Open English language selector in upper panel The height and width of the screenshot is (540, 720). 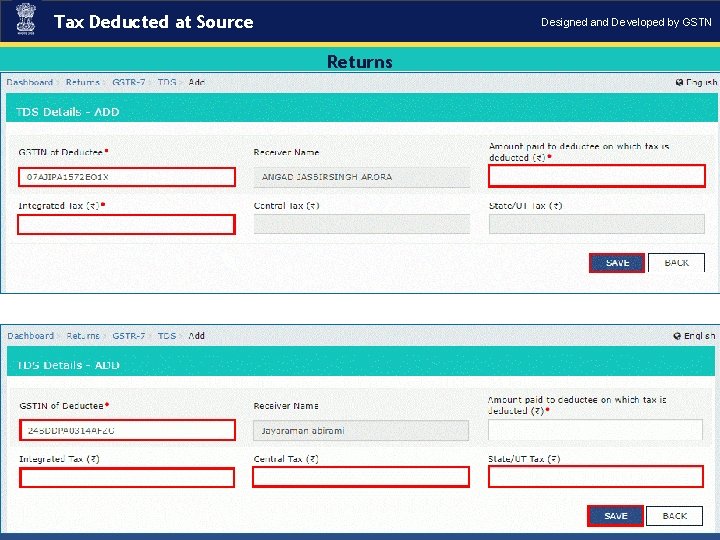[696, 82]
